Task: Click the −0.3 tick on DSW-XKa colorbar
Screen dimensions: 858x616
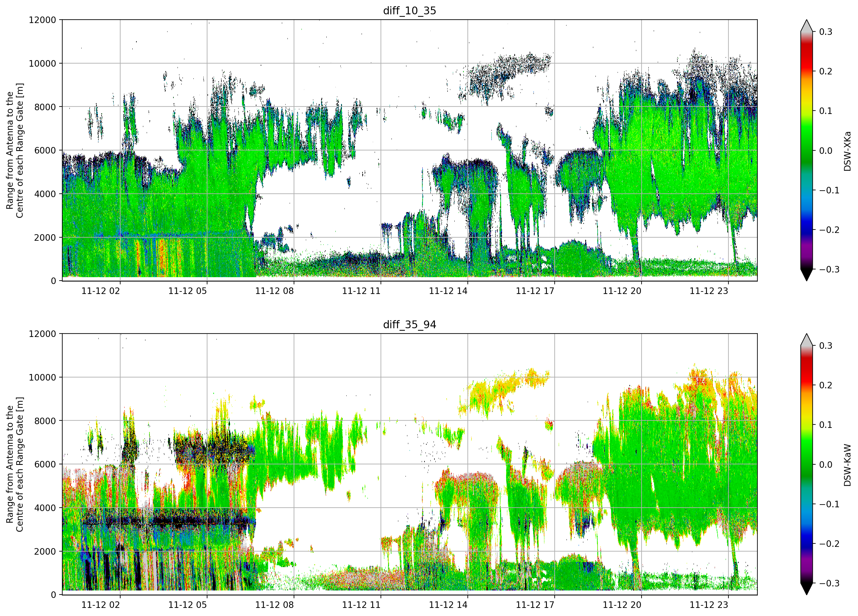Action: [x=829, y=269]
